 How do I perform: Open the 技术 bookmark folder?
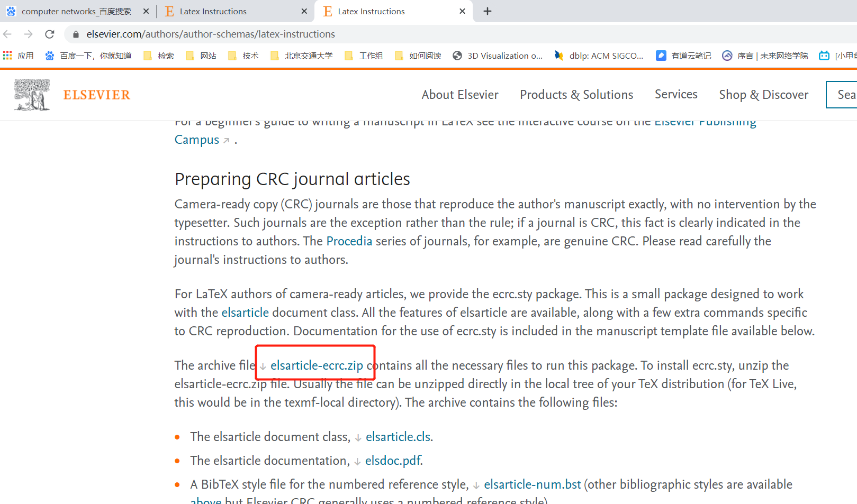(243, 56)
